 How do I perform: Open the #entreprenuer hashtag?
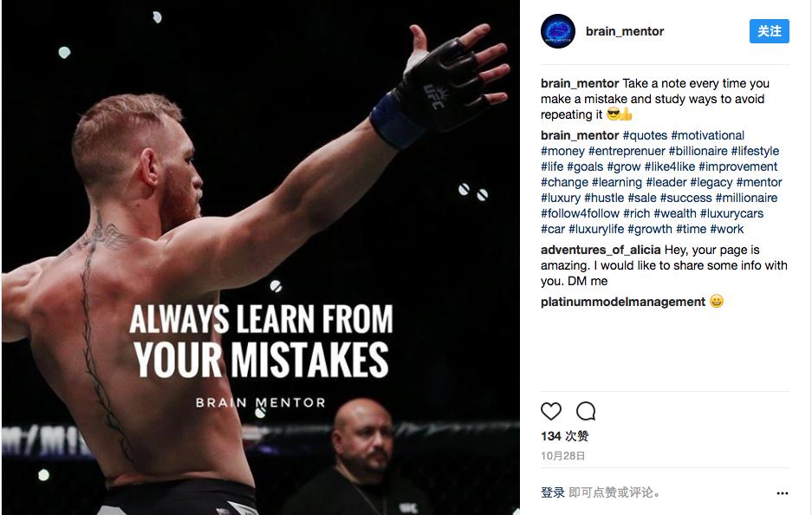(x=626, y=151)
